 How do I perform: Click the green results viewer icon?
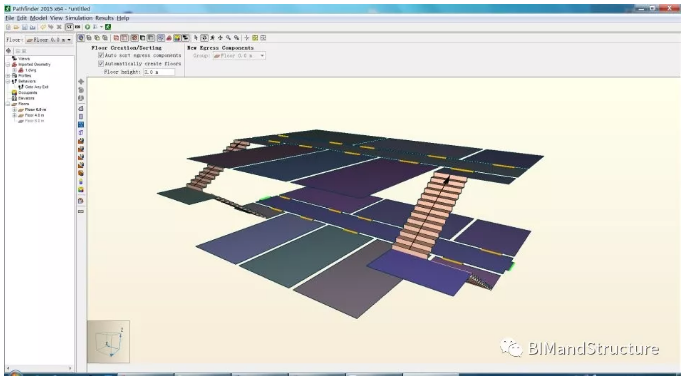pos(108,27)
